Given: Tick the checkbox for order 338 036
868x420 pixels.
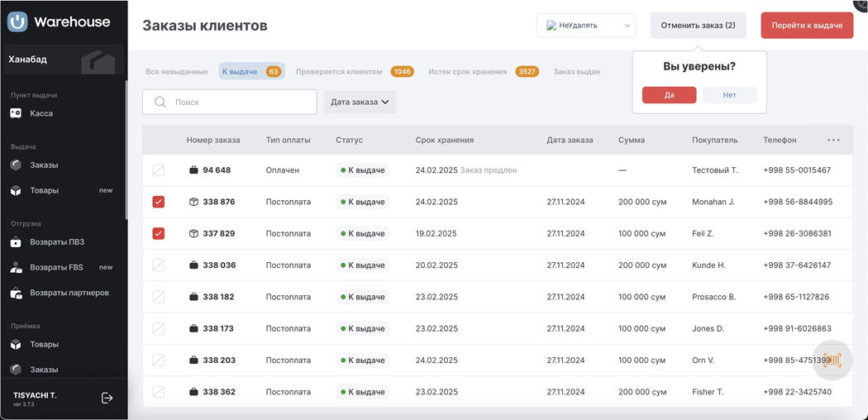Looking at the screenshot, I should [159, 265].
